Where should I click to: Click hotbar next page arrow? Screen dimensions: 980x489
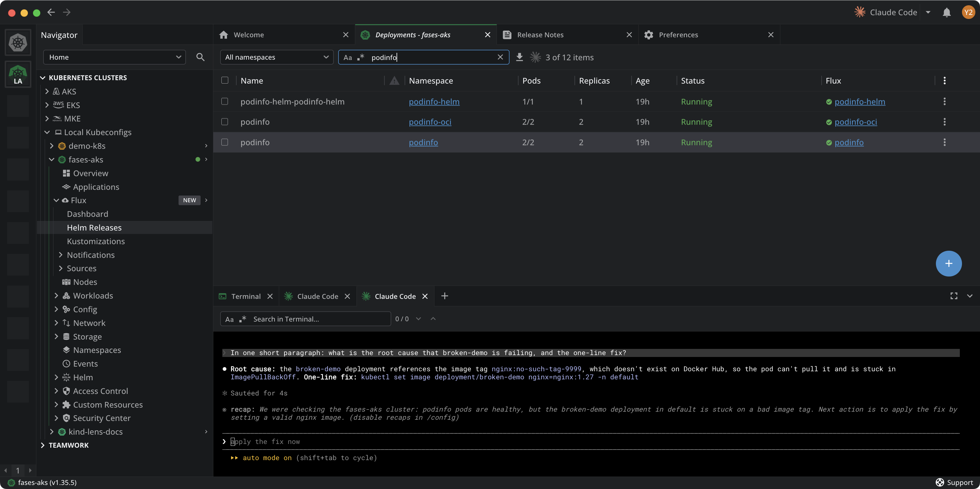pyautogui.click(x=30, y=470)
